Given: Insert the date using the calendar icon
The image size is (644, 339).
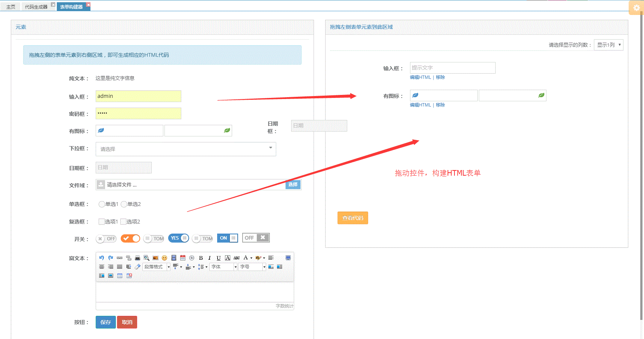Looking at the screenshot, I should (x=183, y=258).
